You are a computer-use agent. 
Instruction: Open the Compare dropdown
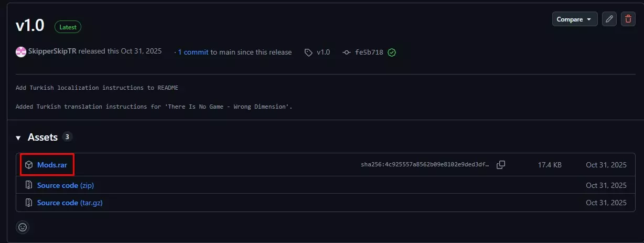[x=574, y=19]
